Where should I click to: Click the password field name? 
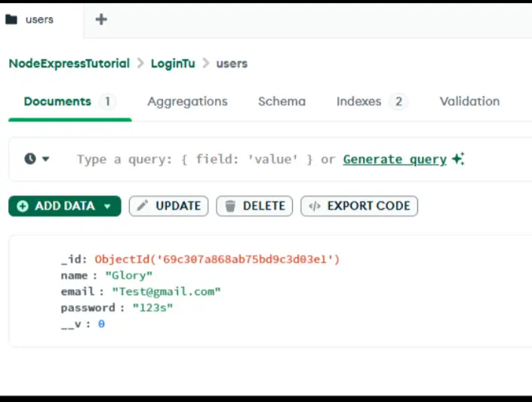88,308
